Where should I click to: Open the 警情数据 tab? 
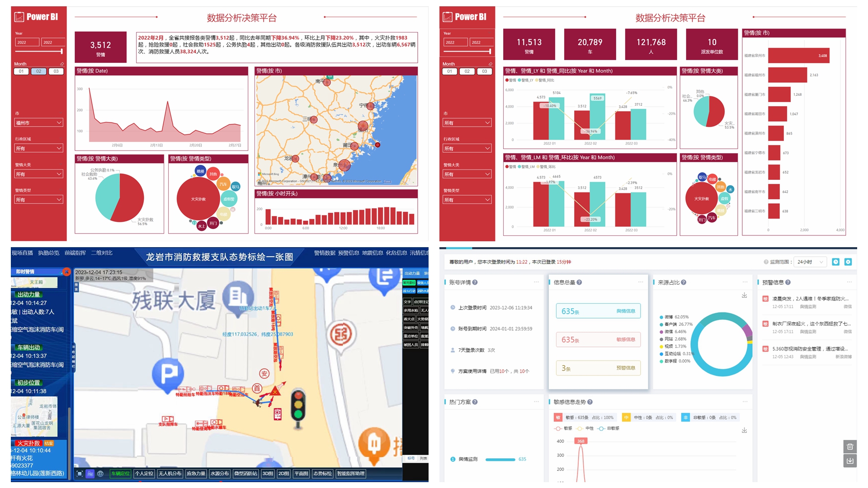point(325,253)
